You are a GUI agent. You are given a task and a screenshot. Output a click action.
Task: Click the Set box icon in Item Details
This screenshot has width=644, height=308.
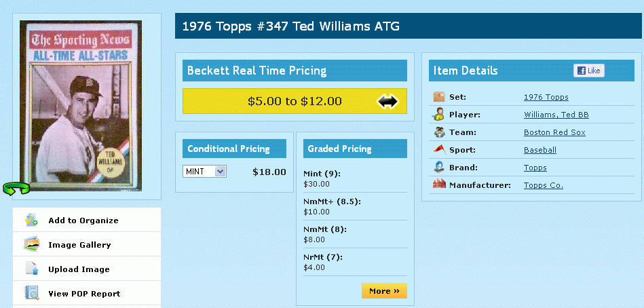(439, 97)
